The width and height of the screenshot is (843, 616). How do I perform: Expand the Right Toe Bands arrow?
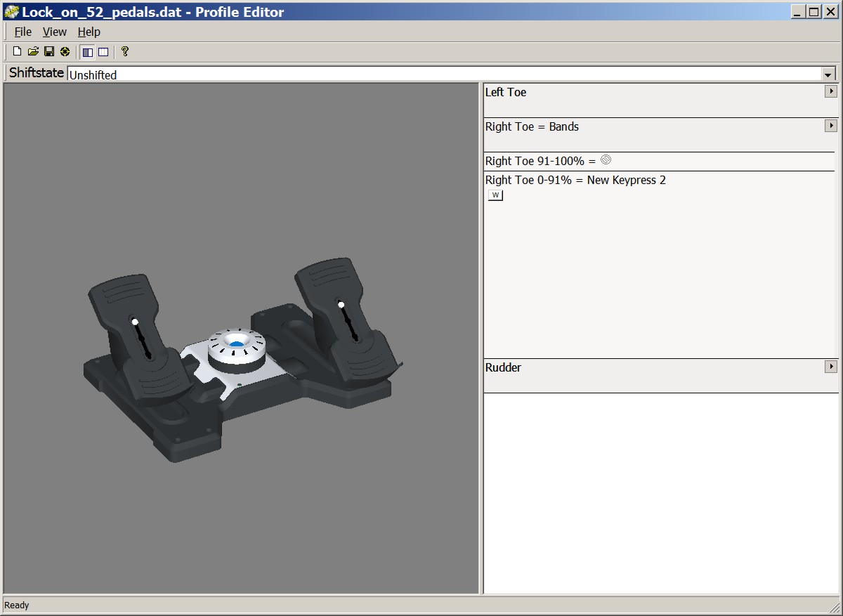[831, 126]
